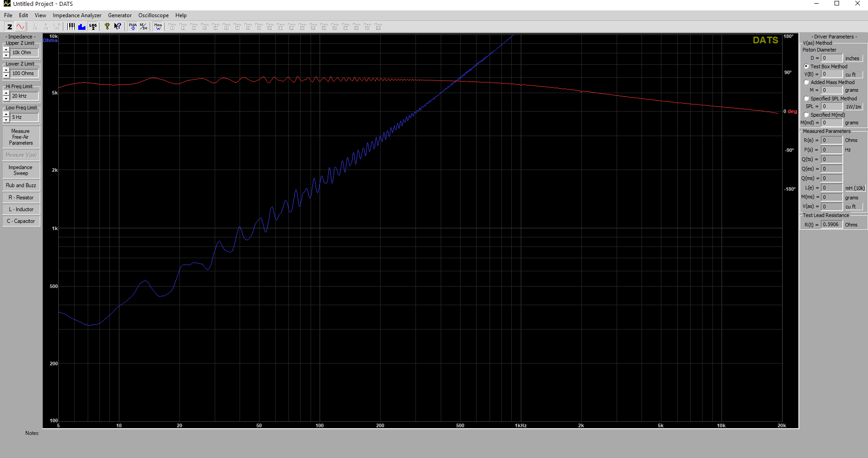The width and height of the screenshot is (868, 458).
Task: Click the Mem 10 memory slot icon
Action: coord(270,27)
